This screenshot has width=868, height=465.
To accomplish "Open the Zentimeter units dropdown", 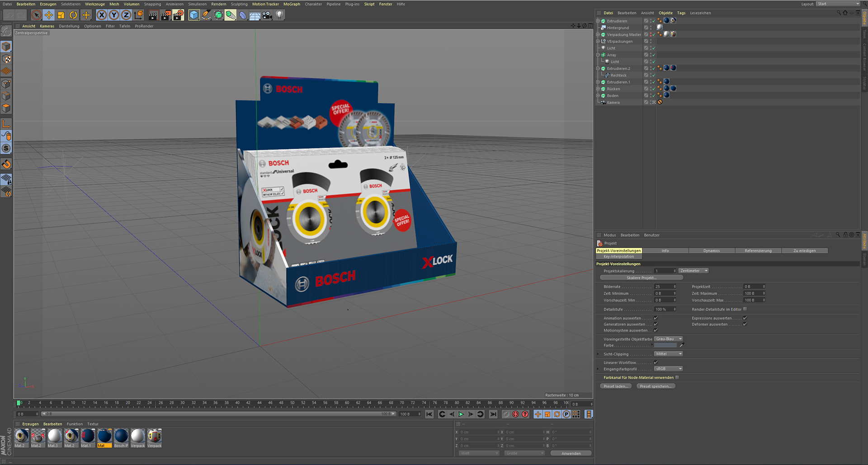I will 693,271.
